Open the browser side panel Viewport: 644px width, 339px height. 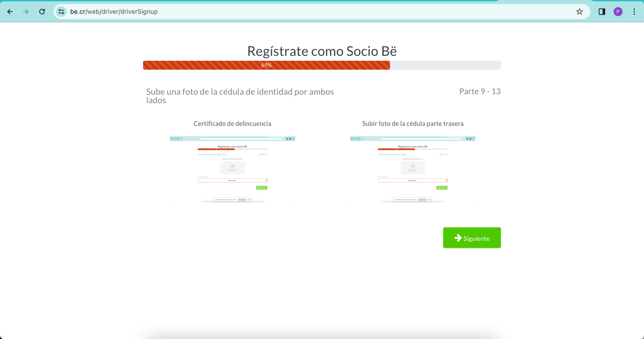point(602,12)
